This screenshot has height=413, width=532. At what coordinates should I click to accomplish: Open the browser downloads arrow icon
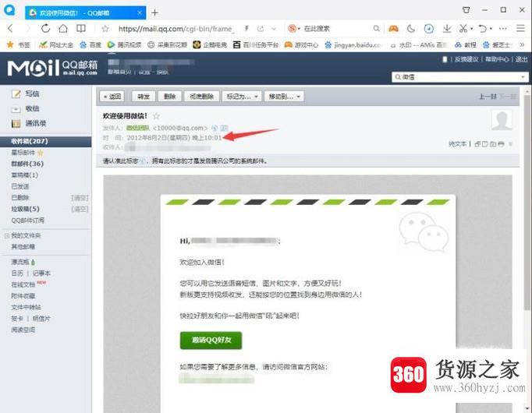click(x=447, y=29)
